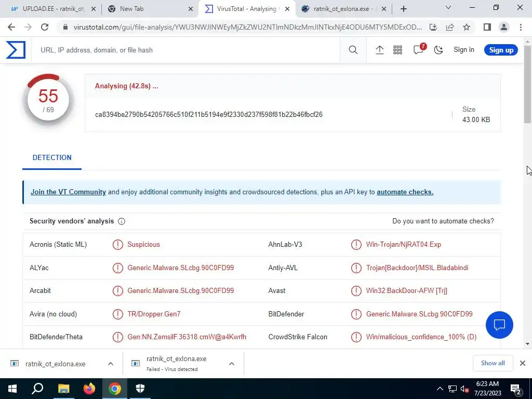Image resolution: width=532 pixels, height=399 pixels.
Task: Close the downloads bar
Action: [523, 363]
